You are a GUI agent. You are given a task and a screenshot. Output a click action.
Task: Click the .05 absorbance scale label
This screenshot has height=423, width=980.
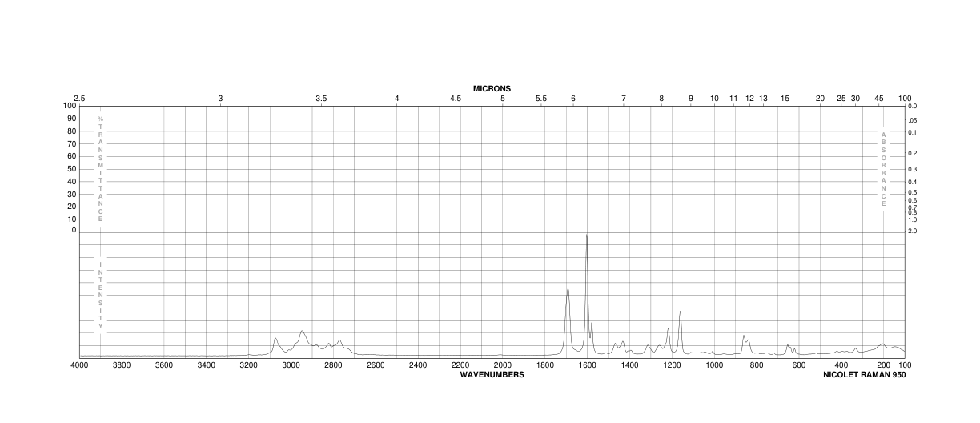[x=913, y=120]
